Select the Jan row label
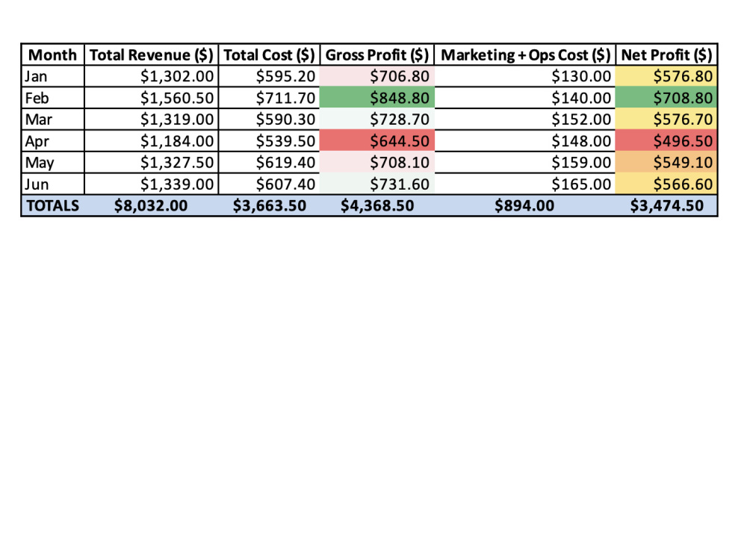The height and width of the screenshot is (560, 747). point(53,76)
